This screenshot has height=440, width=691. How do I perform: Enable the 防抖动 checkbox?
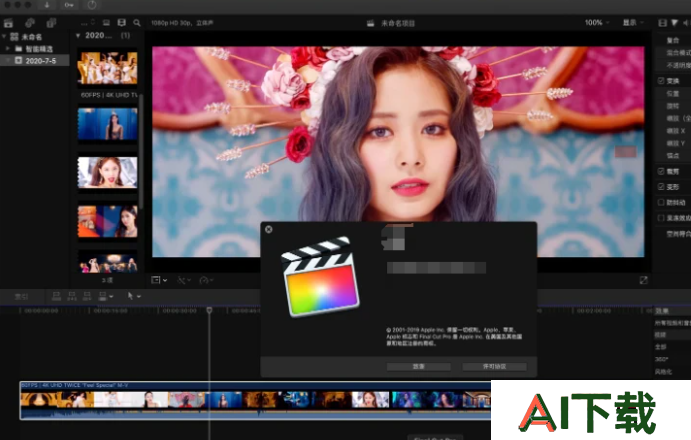[661, 202]
